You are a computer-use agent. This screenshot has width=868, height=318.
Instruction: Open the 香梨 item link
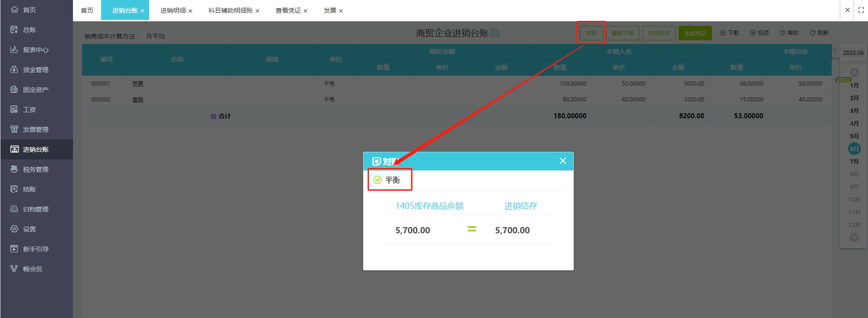click(x=138, y=100)
